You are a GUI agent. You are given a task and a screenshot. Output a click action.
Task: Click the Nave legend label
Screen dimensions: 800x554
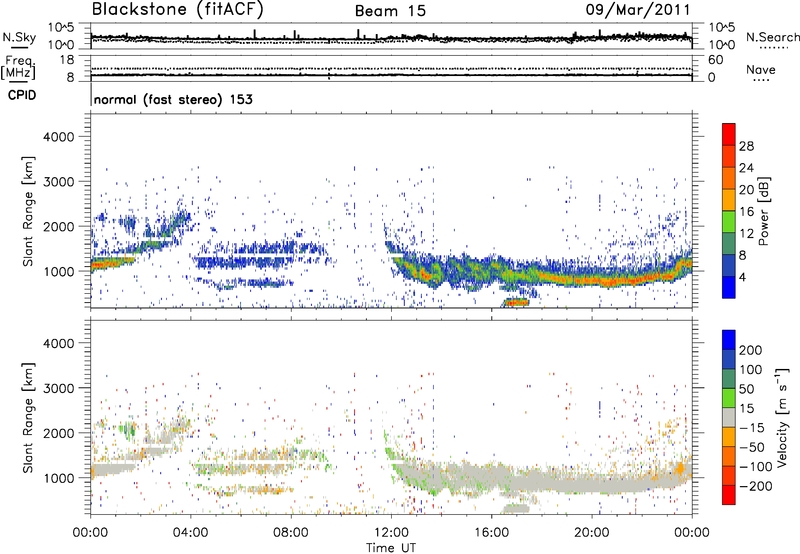[x=761, y=69]
